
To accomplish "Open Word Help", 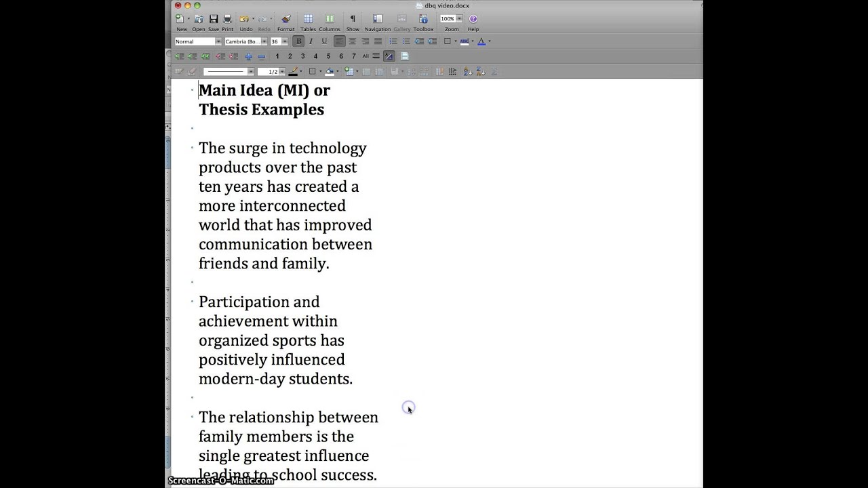I will 473,19.
